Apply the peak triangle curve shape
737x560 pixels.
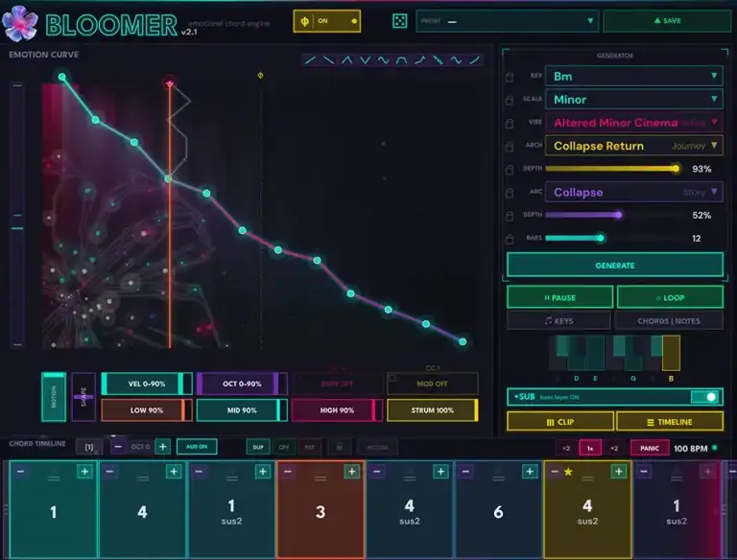346,60
